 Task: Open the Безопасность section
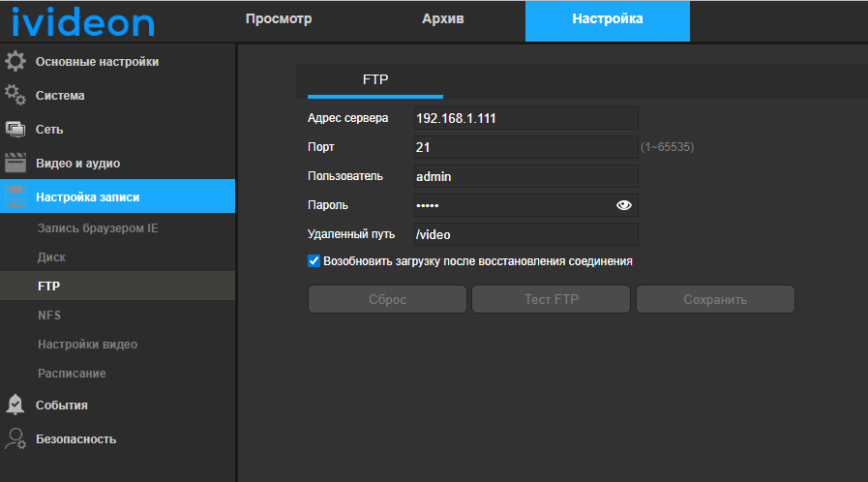click(117, 438)
